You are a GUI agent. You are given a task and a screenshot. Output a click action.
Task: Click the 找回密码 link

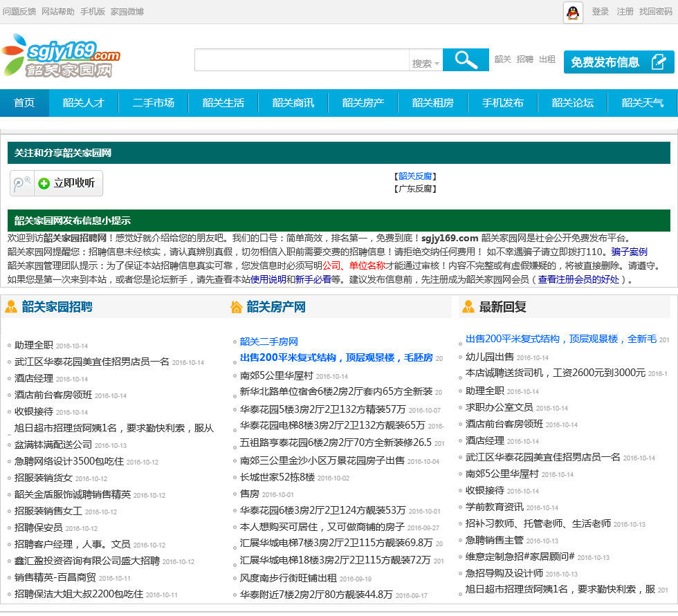[x=656, y=12]
